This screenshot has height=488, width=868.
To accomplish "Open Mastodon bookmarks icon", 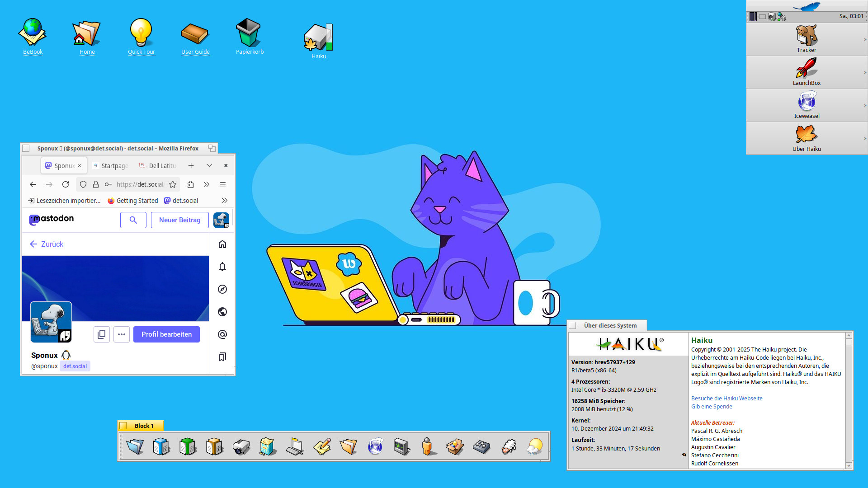I will [222, 357].
